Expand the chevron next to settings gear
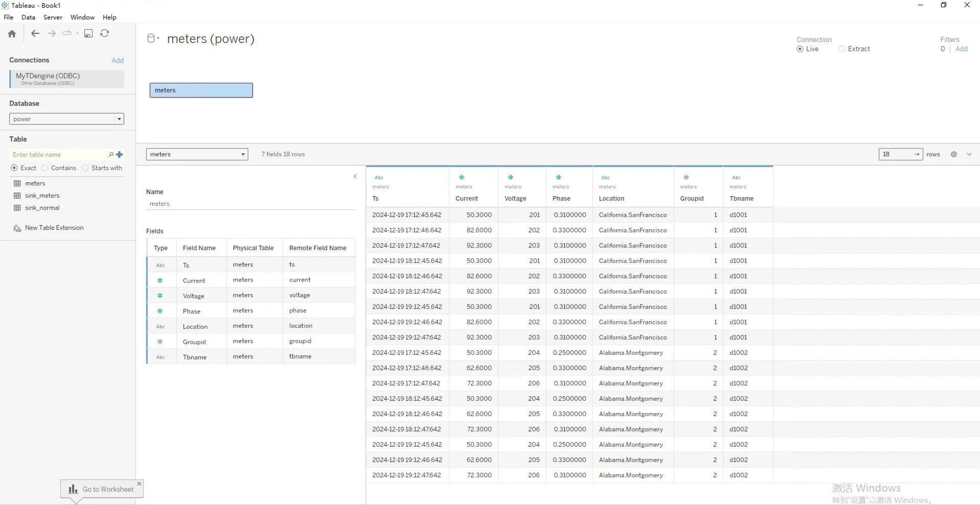980x505 pixels. [969, 154]
